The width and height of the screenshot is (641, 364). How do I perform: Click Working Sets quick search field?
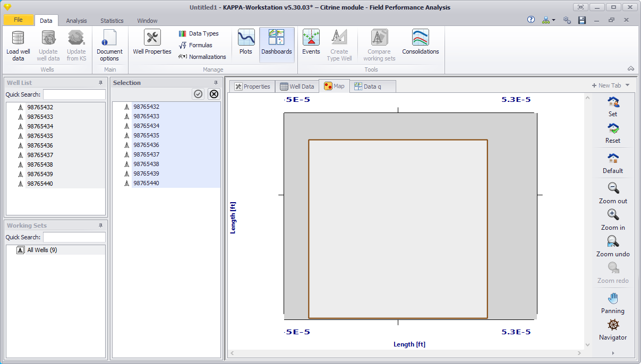pyautogui.click(x=74, y=237)
